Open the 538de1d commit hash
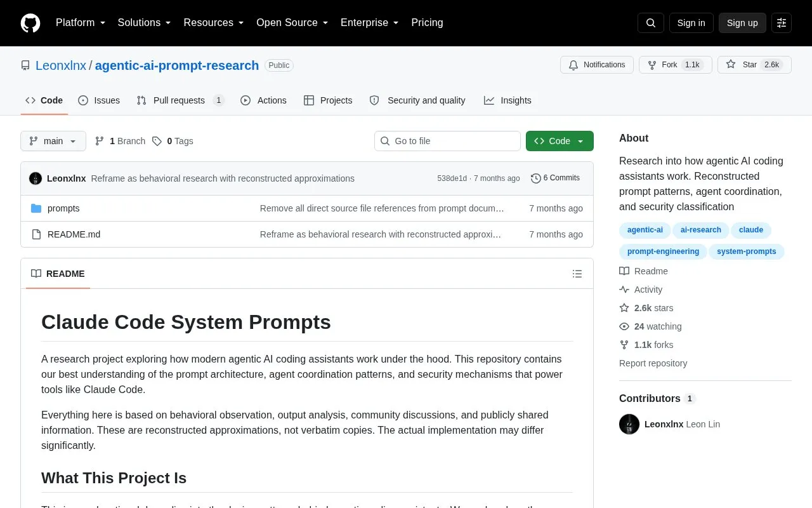This screenshot has width=812, height=508. tap(452, 178)
